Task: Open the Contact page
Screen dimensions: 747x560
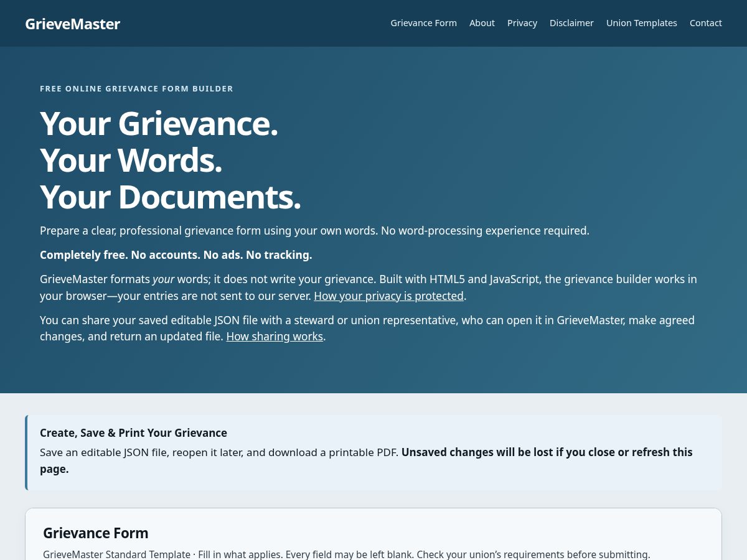Action: 705,23
